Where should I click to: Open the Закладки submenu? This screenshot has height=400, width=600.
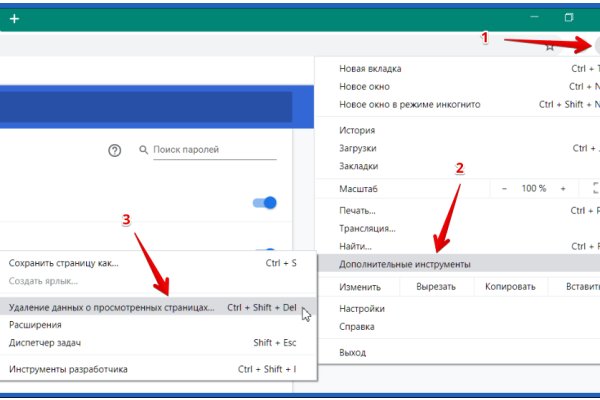[359, 166]
